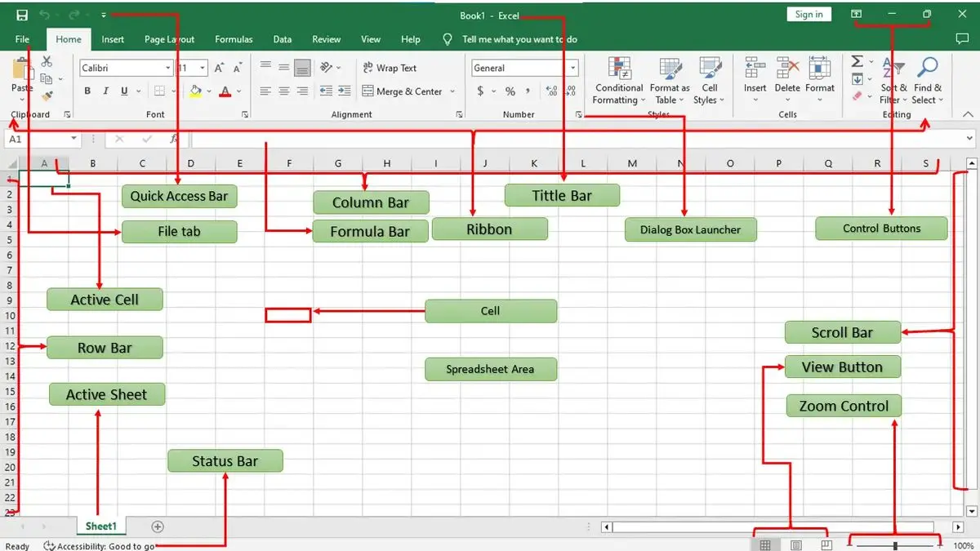The height and width of the screenshot is (551, 980).
Task: Toggle Bold formatting
Action: (x=87, y=91)
